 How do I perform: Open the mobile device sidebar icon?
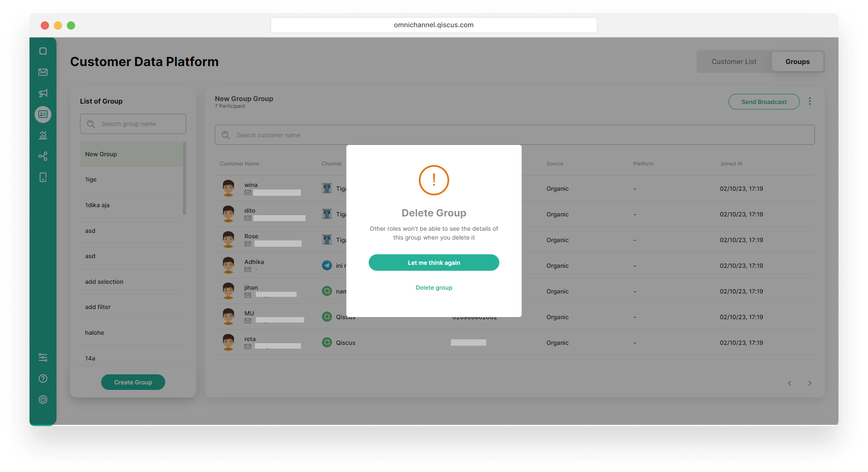point(43,178)
